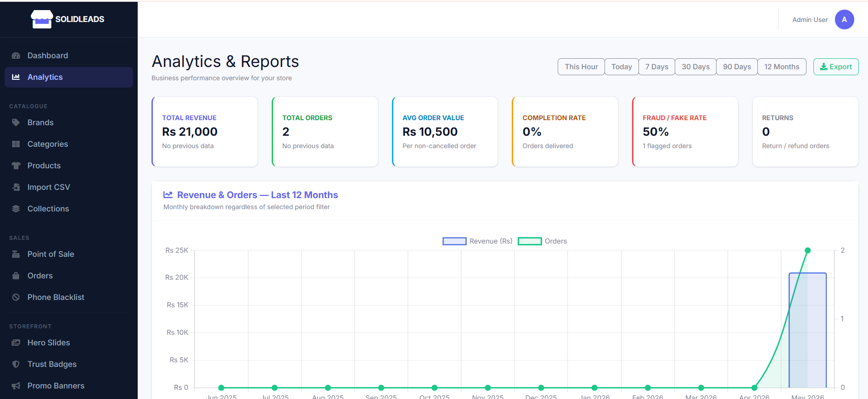Open the Dashboard menu item
The width and height of the screenshot is (868, 399).
pos(69,55)
